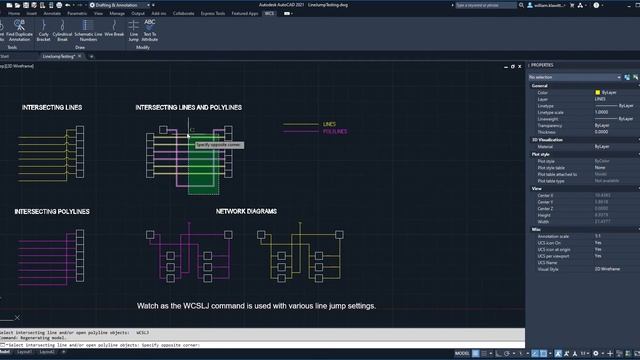The width and height of the screenshot is (640, 360).
Task: Toggle Polar tracking in status bar
Action: point(507,353)
